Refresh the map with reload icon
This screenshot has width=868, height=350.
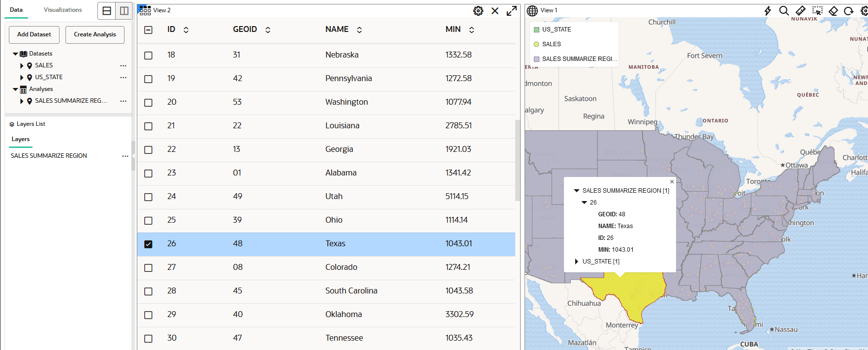(849, 11)
